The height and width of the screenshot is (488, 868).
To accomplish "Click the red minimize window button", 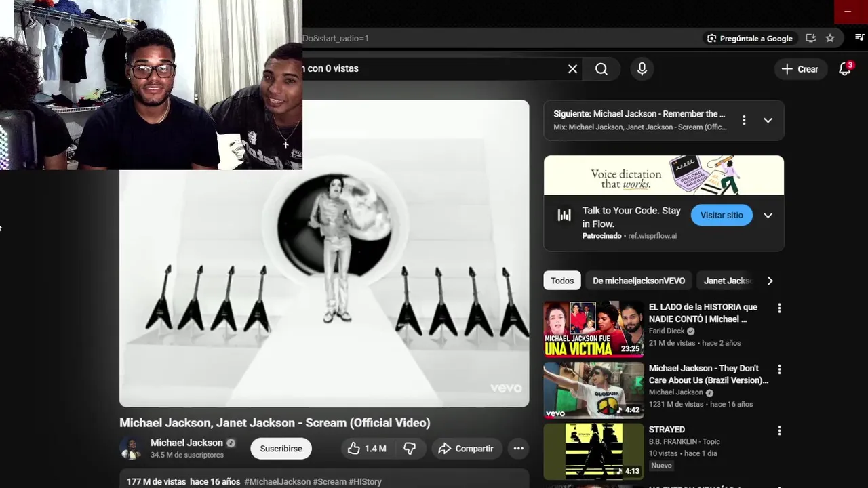I will point(848,12).
